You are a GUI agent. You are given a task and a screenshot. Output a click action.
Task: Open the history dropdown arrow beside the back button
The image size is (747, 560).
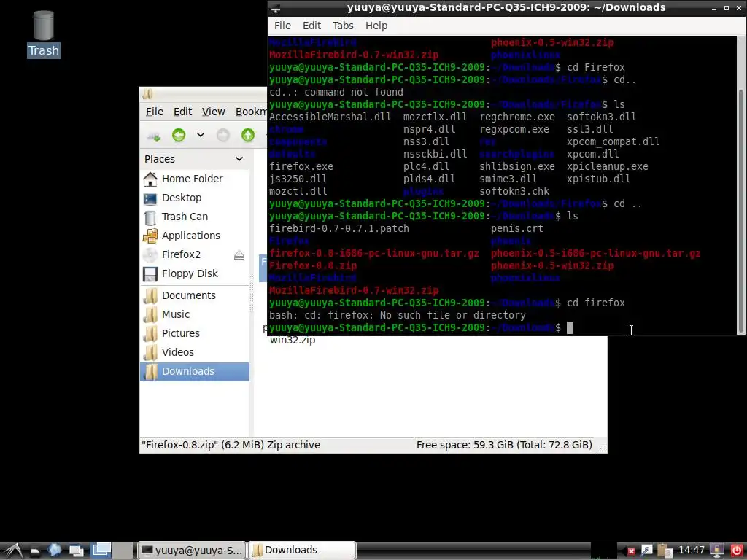click(x=201, y=135)
